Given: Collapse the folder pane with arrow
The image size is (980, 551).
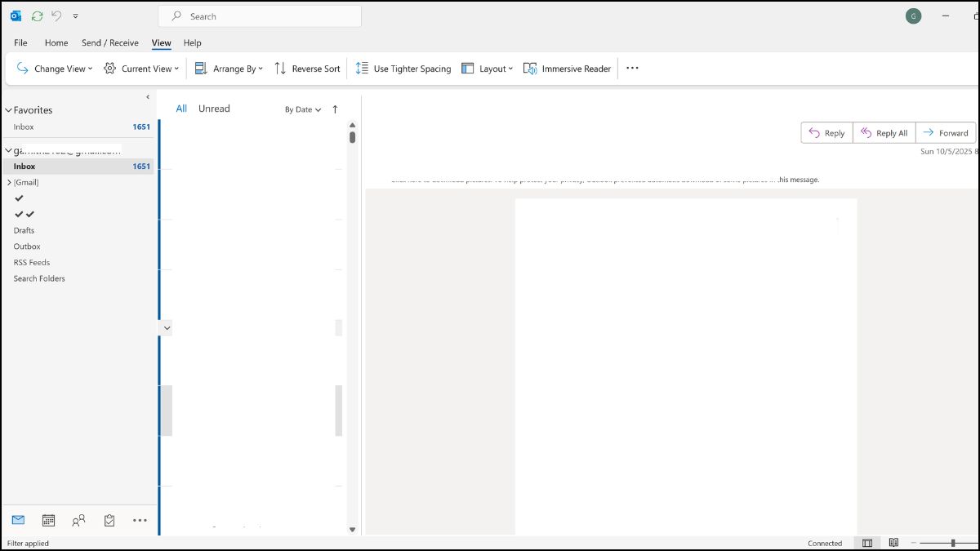Looking at the screenshot, I should pos(148,96).
